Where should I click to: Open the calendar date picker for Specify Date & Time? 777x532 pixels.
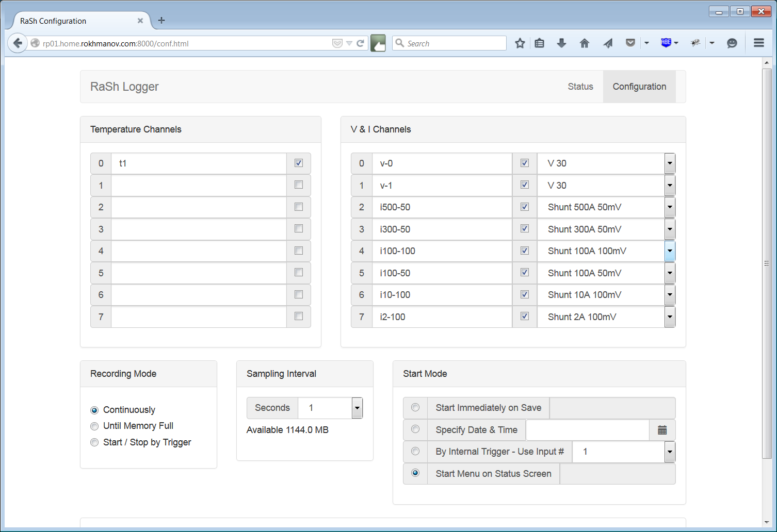click(x=662, y=429)
